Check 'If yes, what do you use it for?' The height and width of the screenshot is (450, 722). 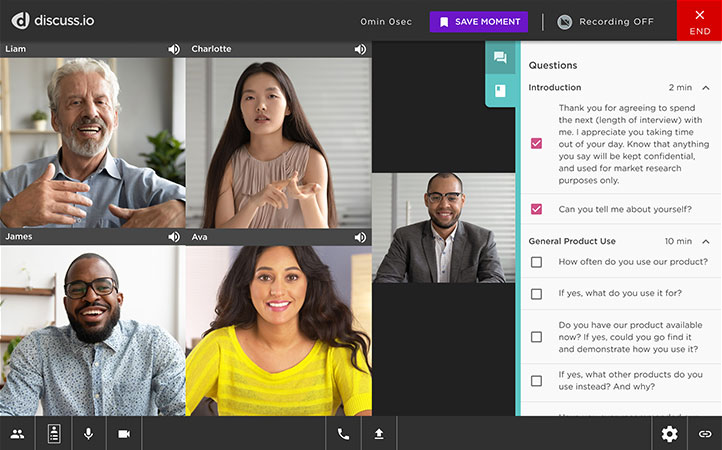click(536, 294)
